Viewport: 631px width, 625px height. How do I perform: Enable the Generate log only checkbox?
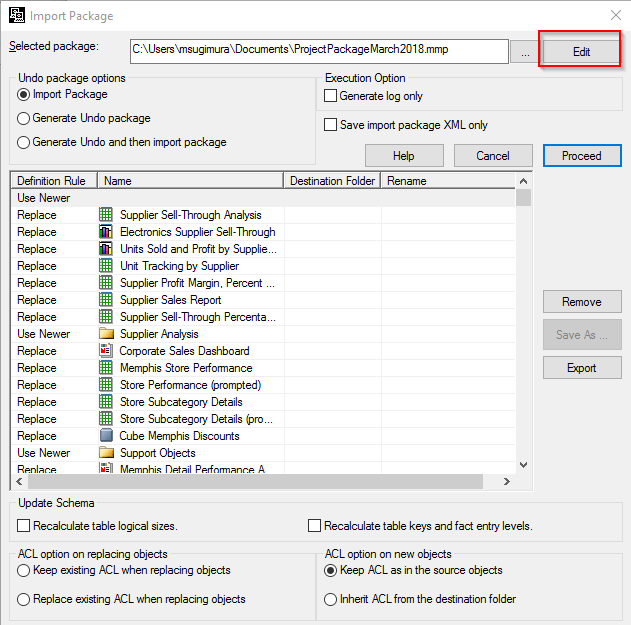point(331,96)
